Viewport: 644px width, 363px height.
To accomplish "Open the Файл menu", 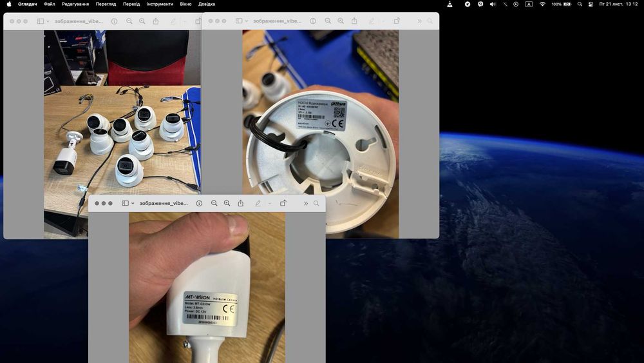I will 50,4.
